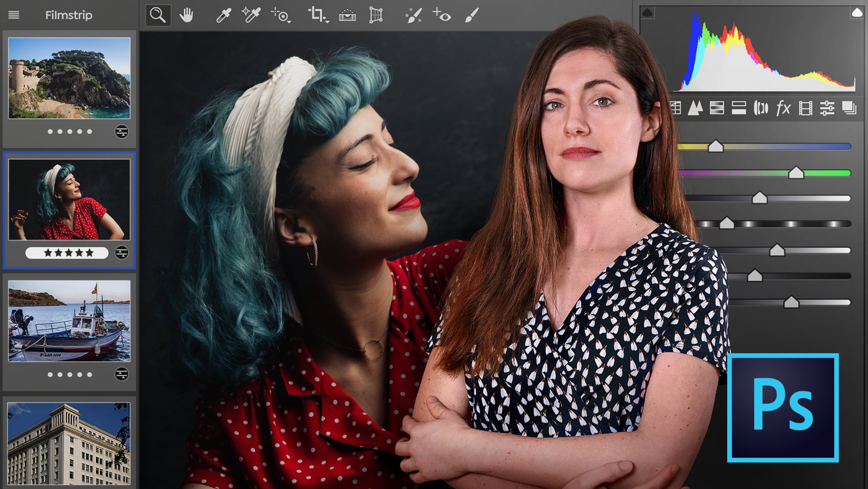Screen dimensions: 868x489
Task: Toggle highlight clipping warning in histogram
Action: coord(857,13)
